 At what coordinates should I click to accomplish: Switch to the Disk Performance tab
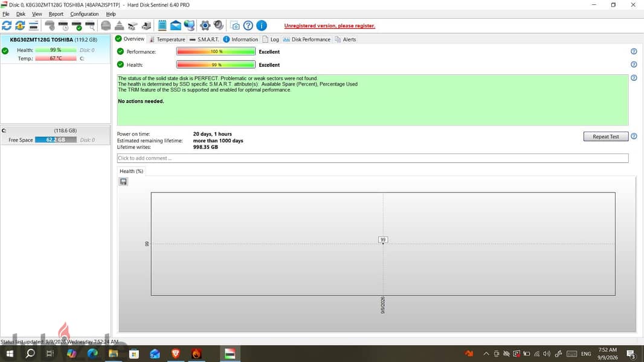(307, 39)
